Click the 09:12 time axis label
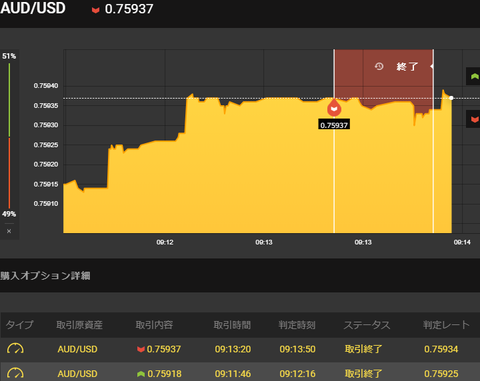This screenshot has width=480, height=381. [x=165, y=242]
